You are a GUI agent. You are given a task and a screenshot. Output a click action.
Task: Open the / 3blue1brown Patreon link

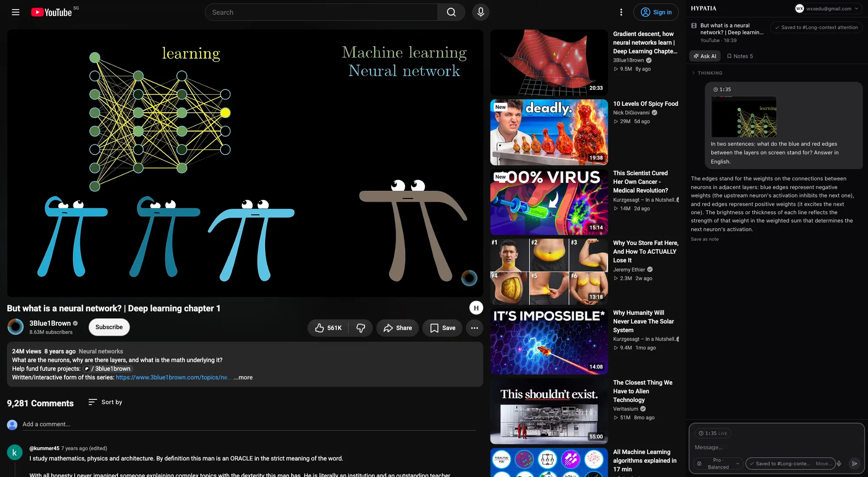[x=108, y=369]
